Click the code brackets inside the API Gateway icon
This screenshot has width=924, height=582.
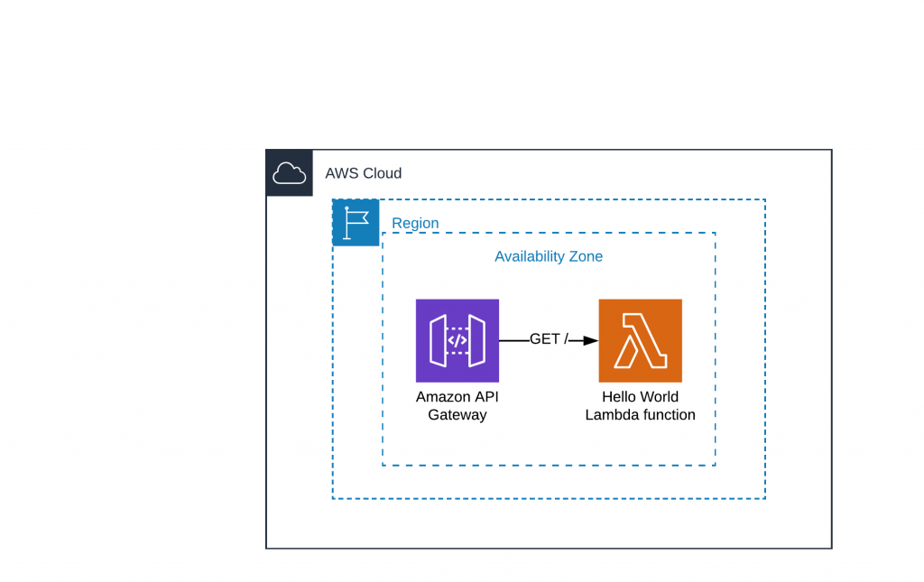[457, 340]
